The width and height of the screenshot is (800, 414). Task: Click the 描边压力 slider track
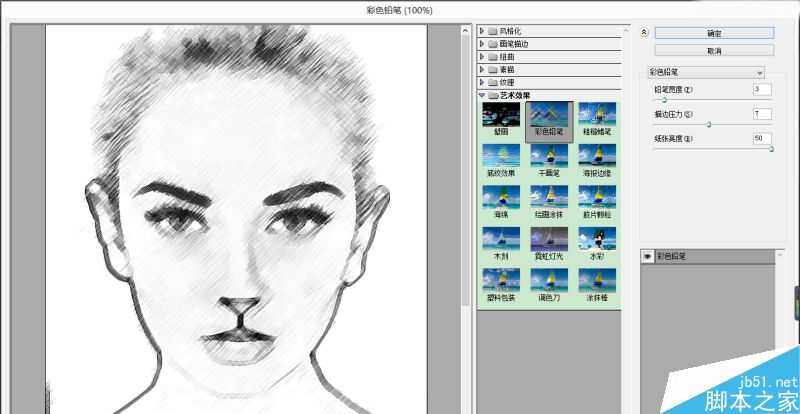[x=712, y=124]
